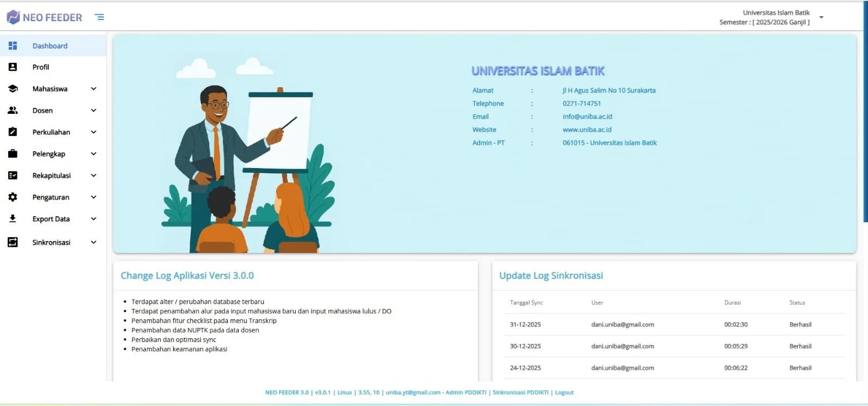This screenshot has width=868, height=406.
Task: Click the Pengaturan gear icon
Action: [x=13, y=197]
